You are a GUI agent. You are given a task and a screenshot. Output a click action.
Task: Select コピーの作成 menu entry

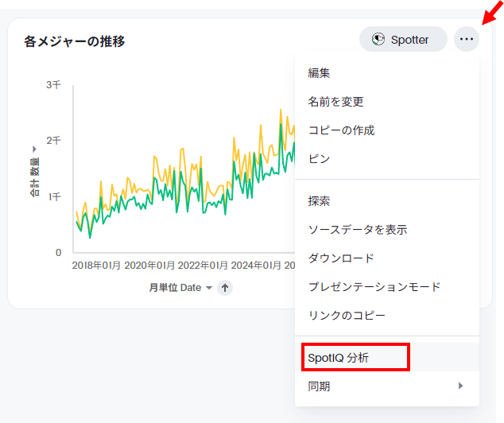tap(341, 130)
